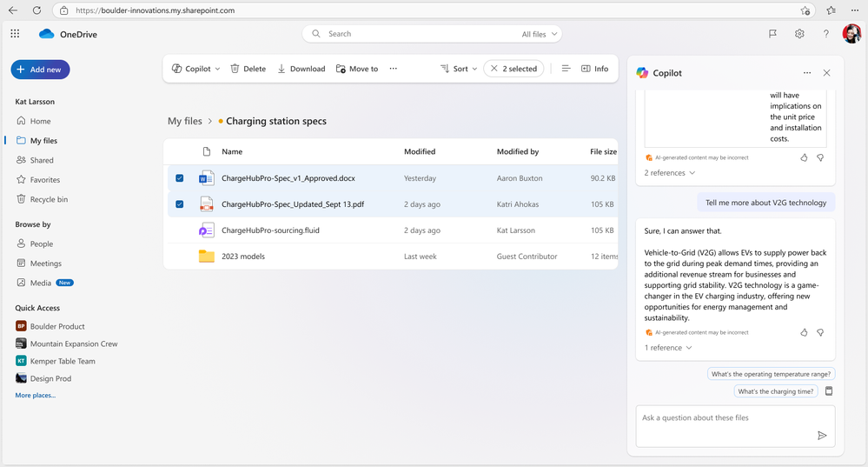Open the prompt guide notebook icon

click(x=829, y=391)
